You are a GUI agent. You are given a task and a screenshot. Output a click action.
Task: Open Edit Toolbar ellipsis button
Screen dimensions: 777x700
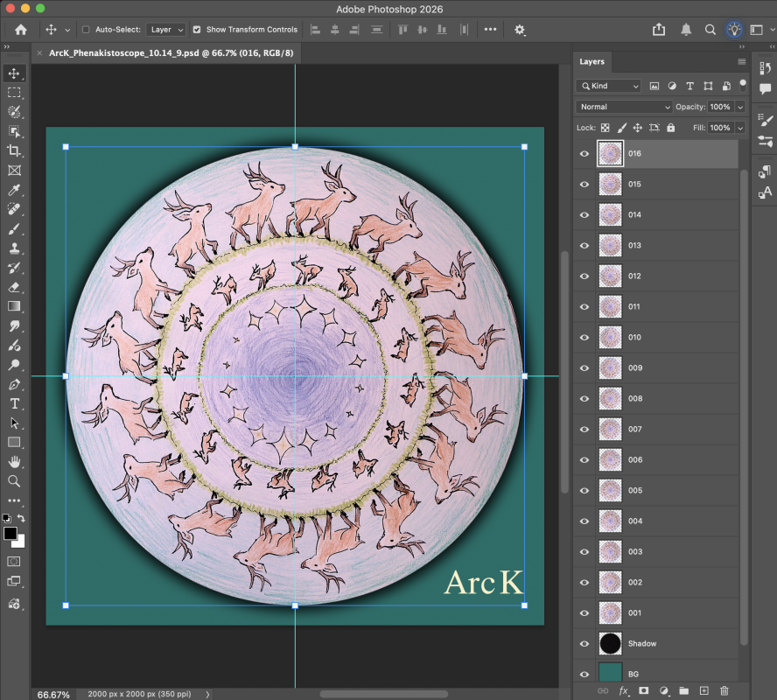[x=14, y=500]
